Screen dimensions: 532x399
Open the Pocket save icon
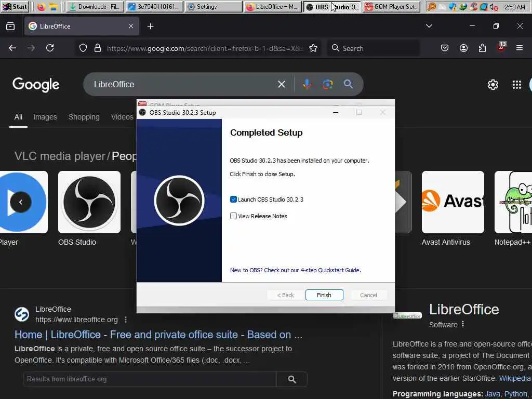pyautogui.click(x=445, y=48)
